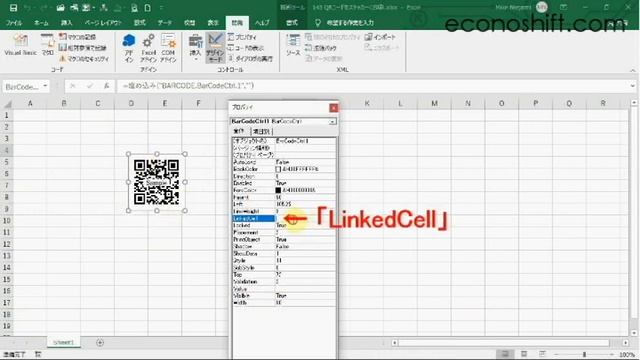Image resolution: width=640 pixels, height=360 pixels.
Task: Open the マクロ (Macros) list button
Action: pyautogui.click(x=47, y=45)
